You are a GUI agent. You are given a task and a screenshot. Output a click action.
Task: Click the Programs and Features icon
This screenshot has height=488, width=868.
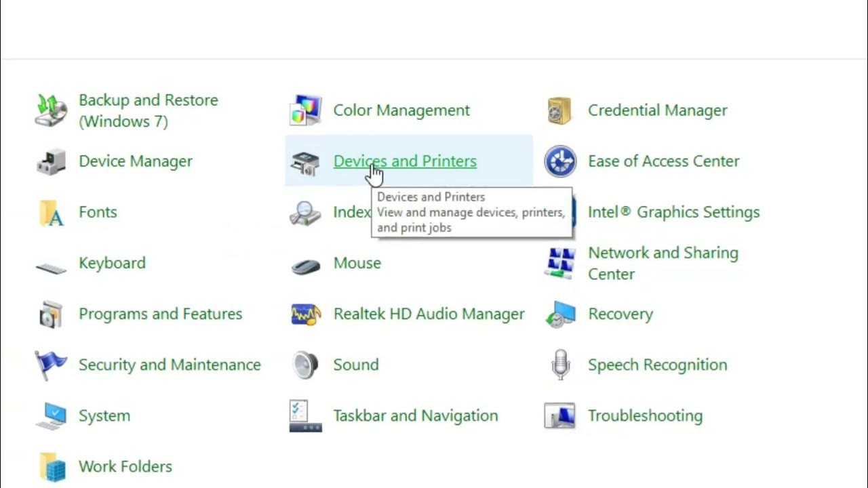52,314
